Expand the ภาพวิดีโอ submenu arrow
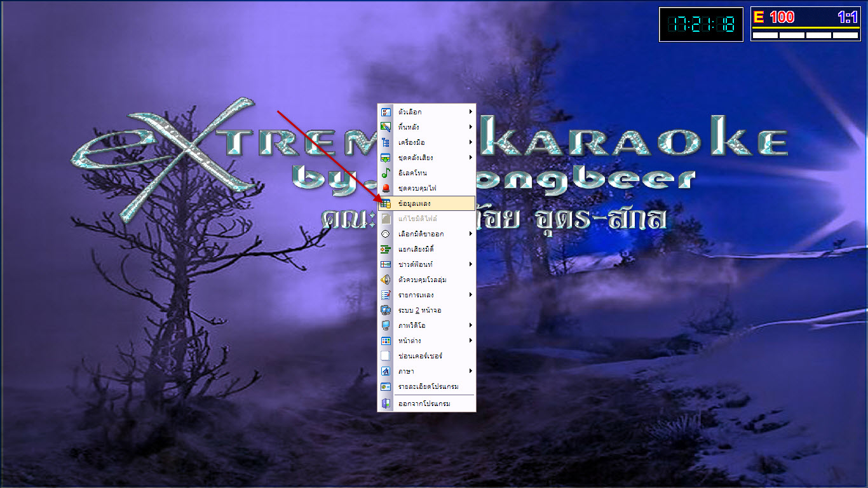This screenshot has height=488, width=868. [471, 325]
